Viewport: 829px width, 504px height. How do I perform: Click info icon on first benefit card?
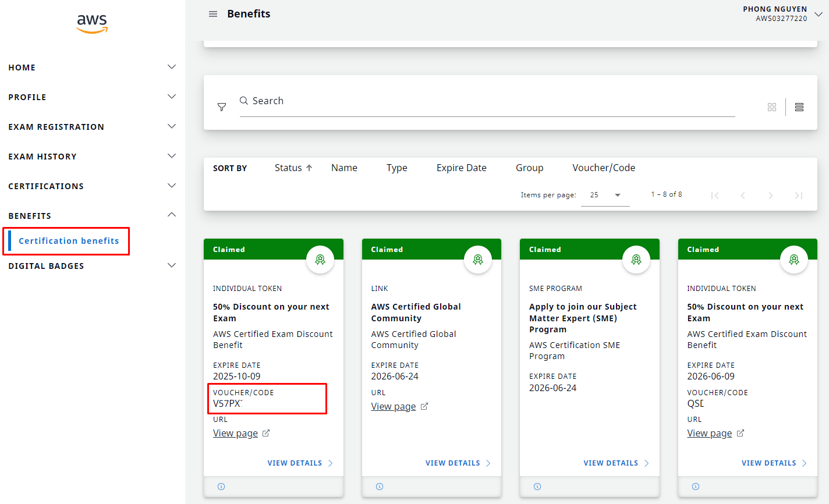pyautogui.click(x=221, y=487)
